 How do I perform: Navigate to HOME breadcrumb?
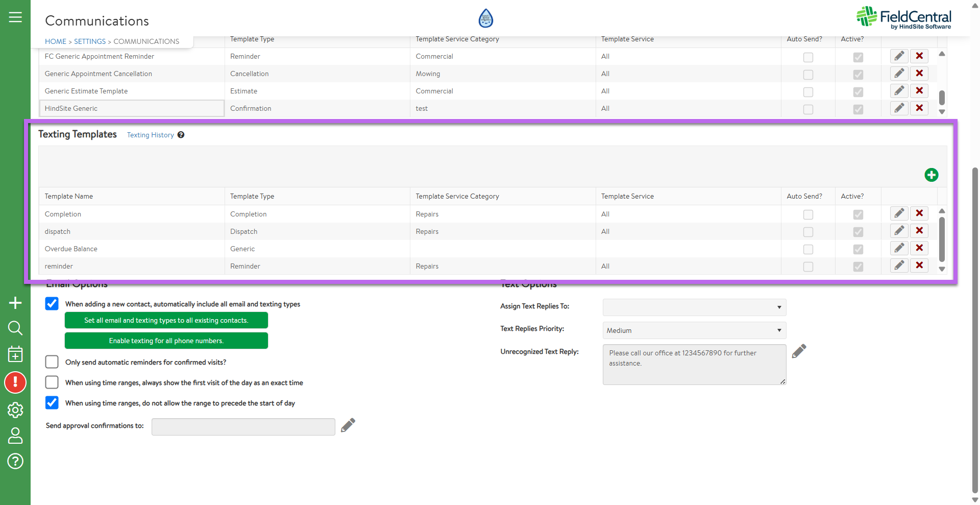click(56, 41)
